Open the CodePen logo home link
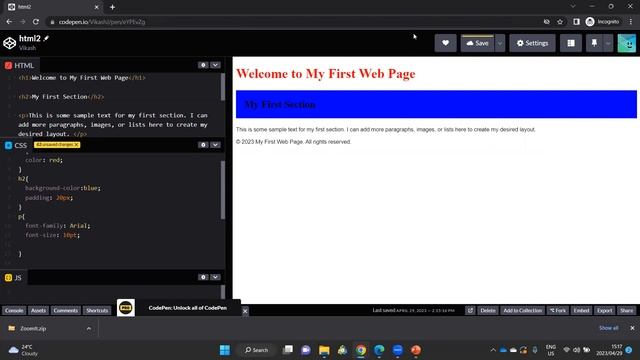 (x=9, y=43)
